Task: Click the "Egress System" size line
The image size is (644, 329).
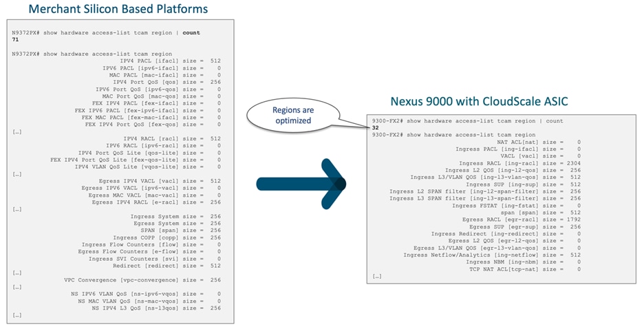Action: pyautogui.click(x=178, y=224)
